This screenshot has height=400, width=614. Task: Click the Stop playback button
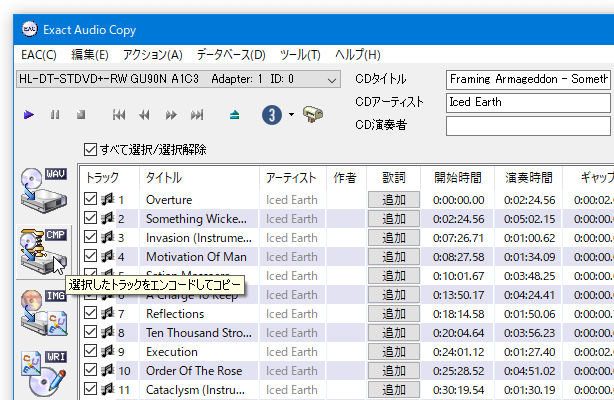[81, 115]
